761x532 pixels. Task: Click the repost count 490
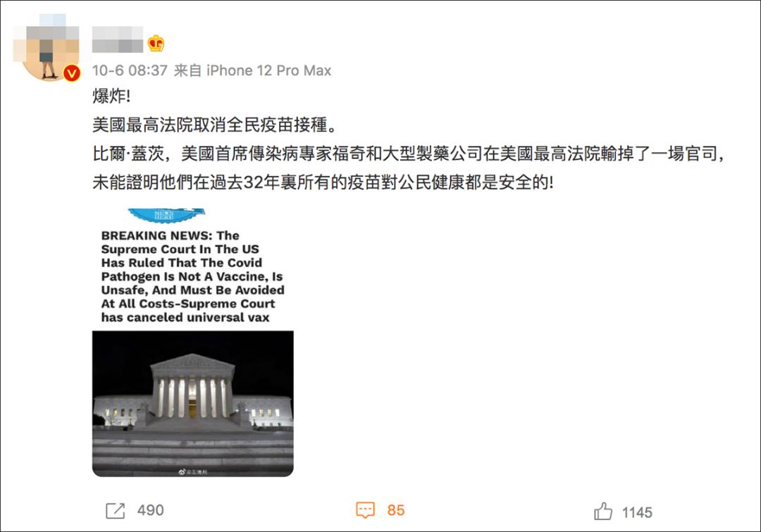coord(151,511)
